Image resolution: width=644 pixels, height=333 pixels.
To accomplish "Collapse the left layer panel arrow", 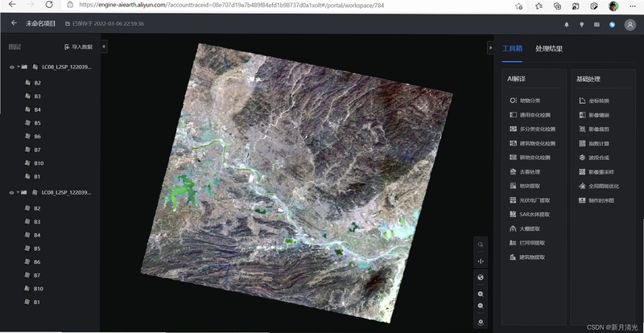I will (x=104, y=47).
